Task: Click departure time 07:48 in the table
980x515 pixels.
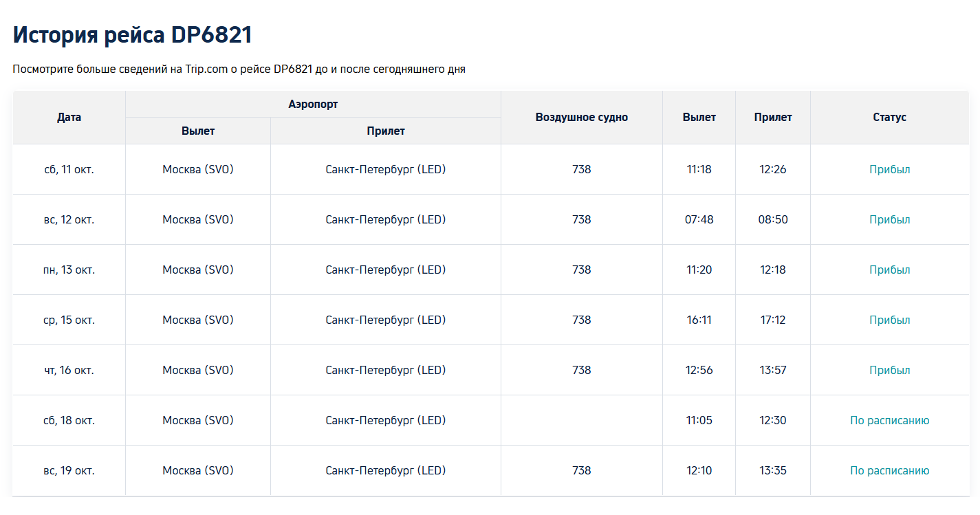Action: [699, 219]
